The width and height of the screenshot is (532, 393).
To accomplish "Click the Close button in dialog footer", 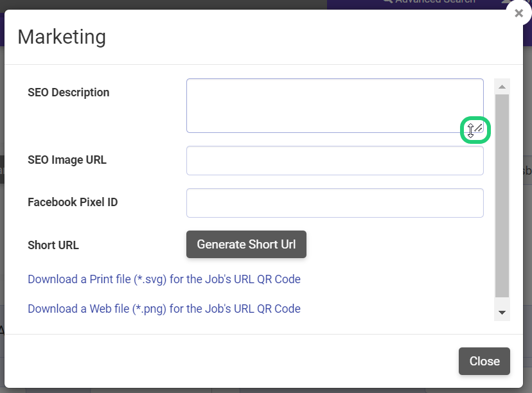I will pos(484,361).
